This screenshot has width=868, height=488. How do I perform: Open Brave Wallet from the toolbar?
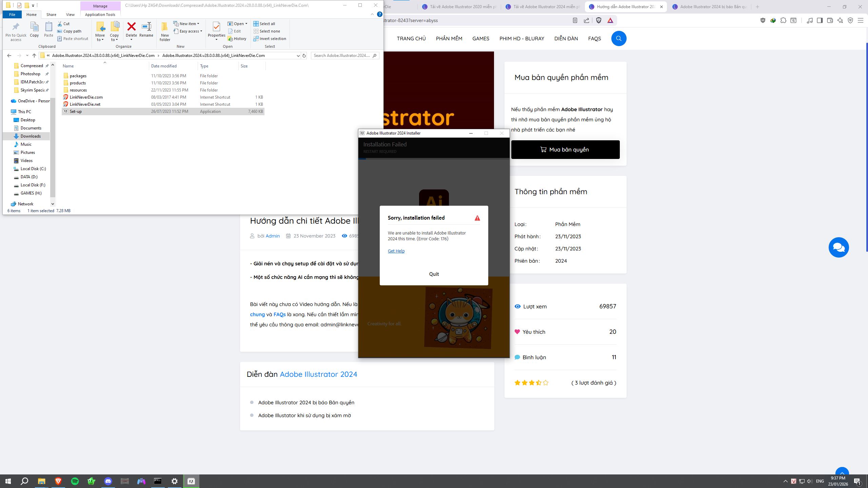point(830,20)
